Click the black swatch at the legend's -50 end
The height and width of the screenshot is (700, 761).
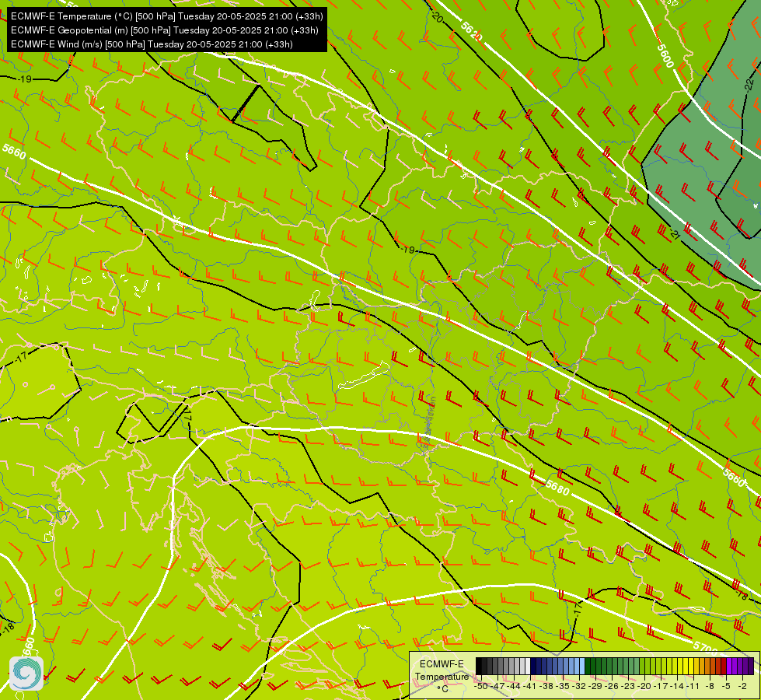coord(479,666)
